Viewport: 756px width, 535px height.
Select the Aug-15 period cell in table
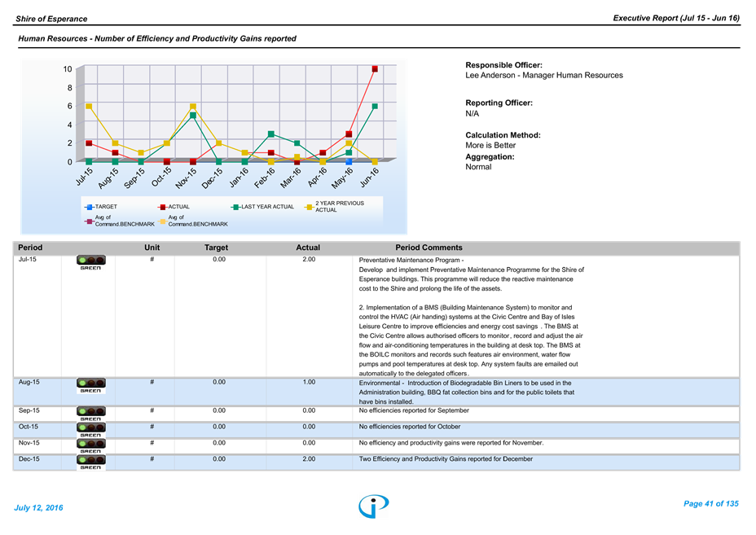[x=29, y=382]
